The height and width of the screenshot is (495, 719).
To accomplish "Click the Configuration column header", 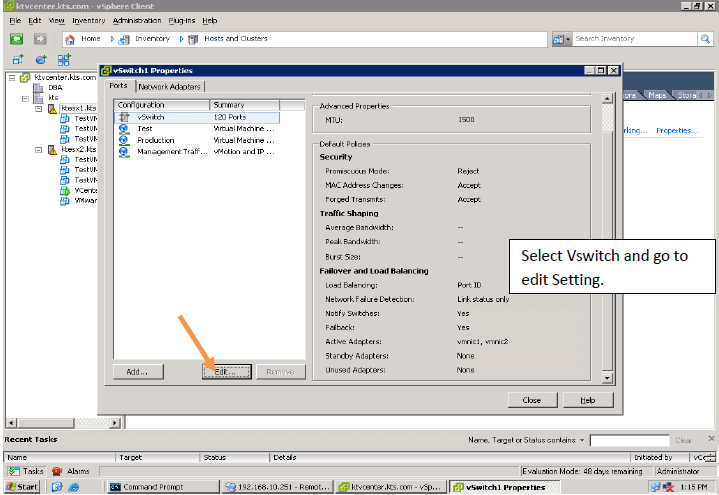I will 162,105.
